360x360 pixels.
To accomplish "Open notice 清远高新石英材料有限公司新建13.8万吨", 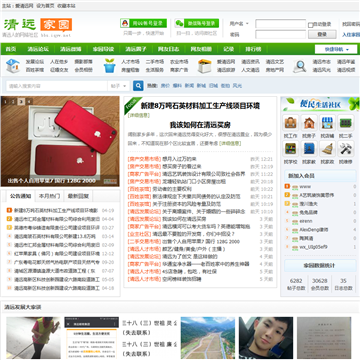I will (x=55, y=236).
